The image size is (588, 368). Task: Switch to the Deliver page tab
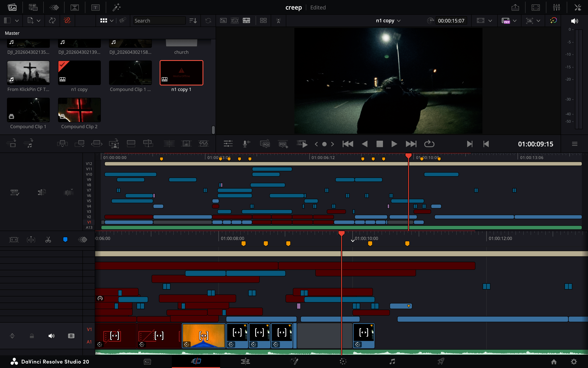[x=441, y=361]
